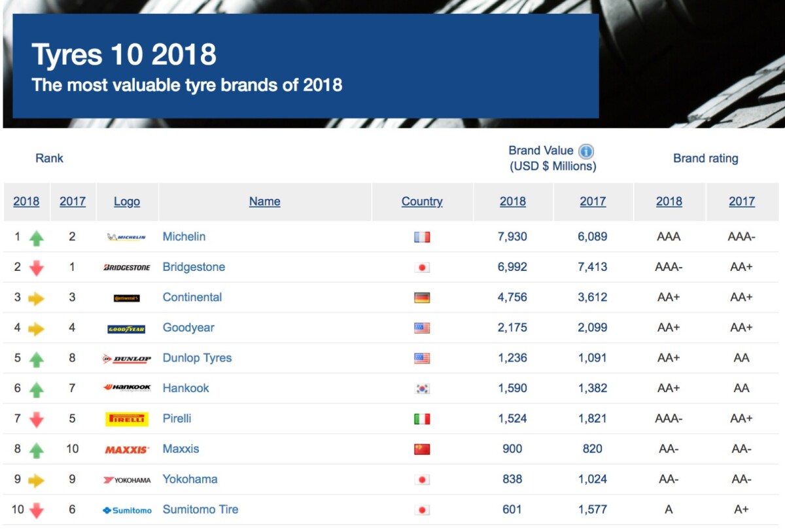Open the Hankook brand name link
The image size is (785, 532).
point(186,388)
